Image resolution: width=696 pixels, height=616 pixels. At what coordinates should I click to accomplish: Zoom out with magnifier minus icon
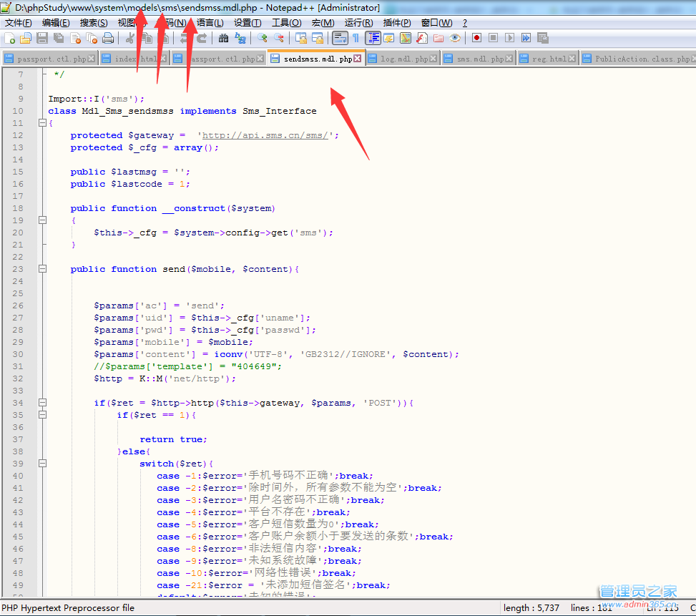[x=279, y=38]
